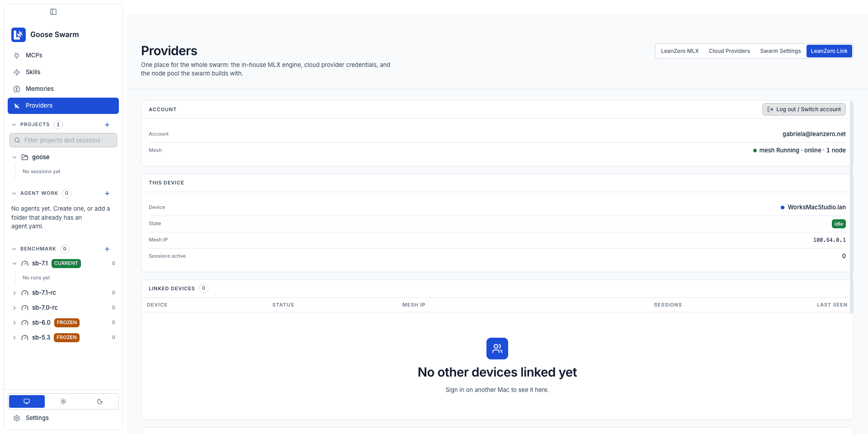The image size is (868, 434).
Task: Open Skills in the sidebar
Action: point(63,72)
